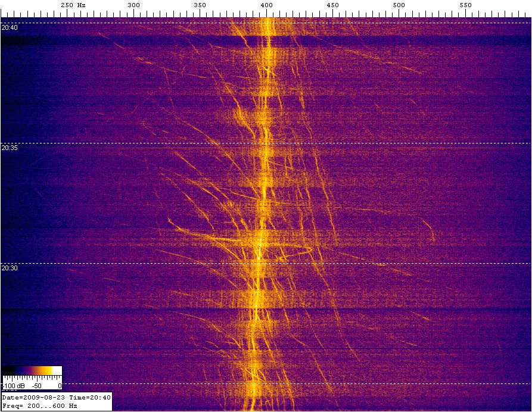Click the bright 400 Hz carrier line at 20:35
The image size is (532, 412).
point(265,143)
